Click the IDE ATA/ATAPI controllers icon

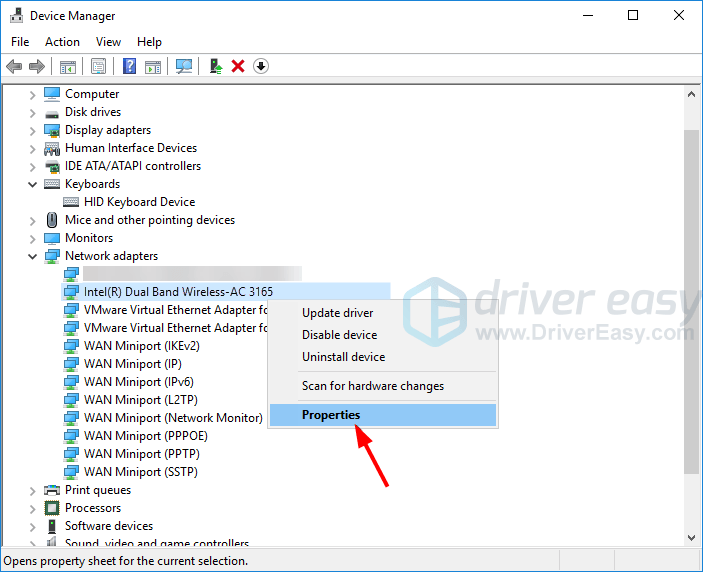(52, 167)
